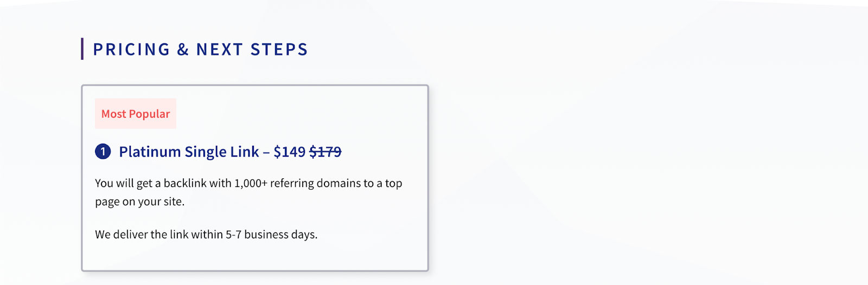
Task: Click the Platinum Single Link title
Action: 189,152
